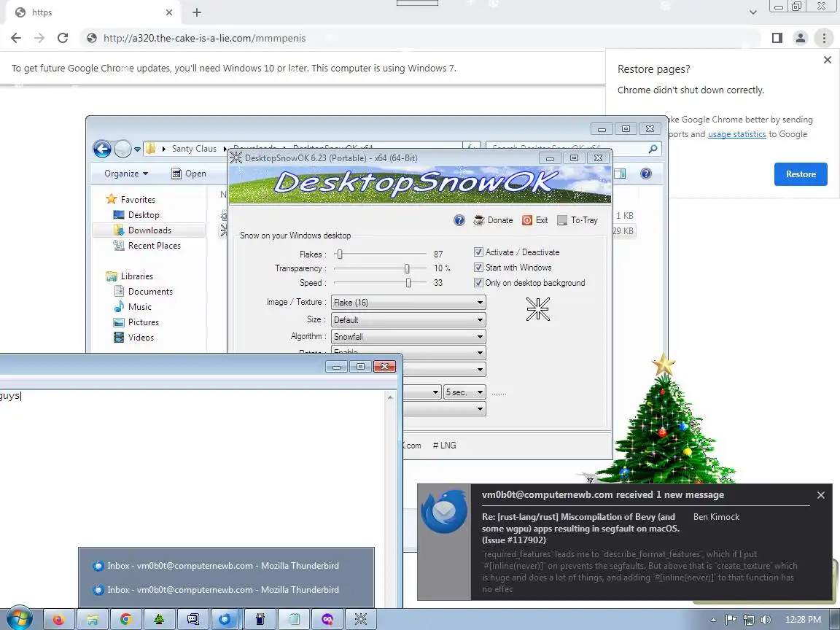Click the Chrome address bar URL
840x630 pixels.
tap(204, 38)
